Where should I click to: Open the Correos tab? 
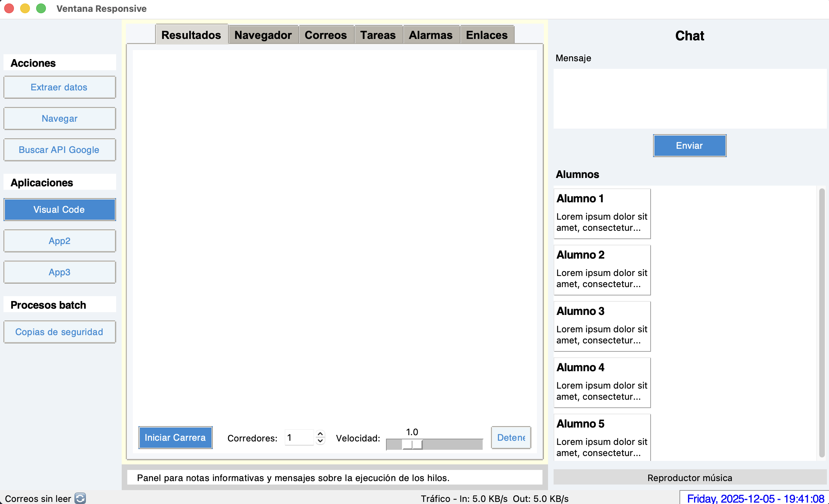325,34
